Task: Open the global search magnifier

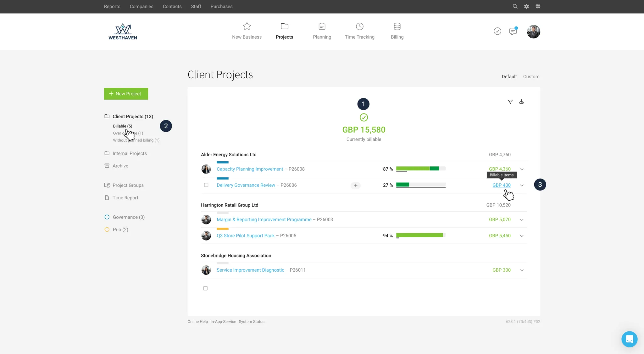Action: pos(515,6)
